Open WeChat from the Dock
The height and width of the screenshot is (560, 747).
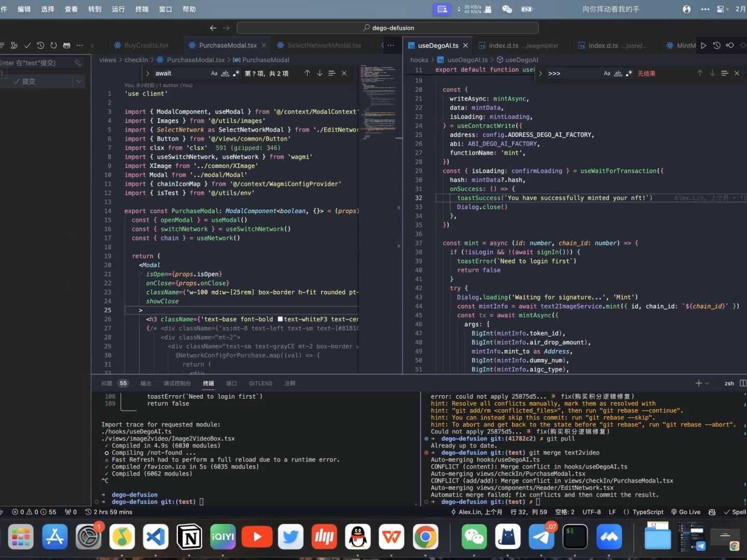(x=474, y=537)
